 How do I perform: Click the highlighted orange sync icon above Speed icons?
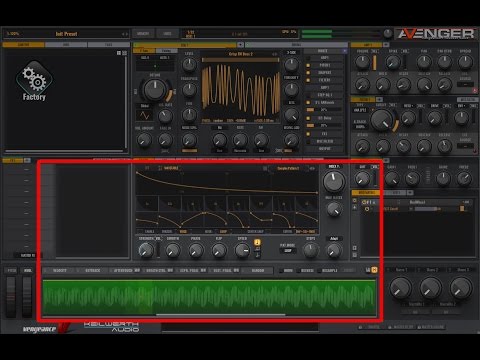(257, 242)
